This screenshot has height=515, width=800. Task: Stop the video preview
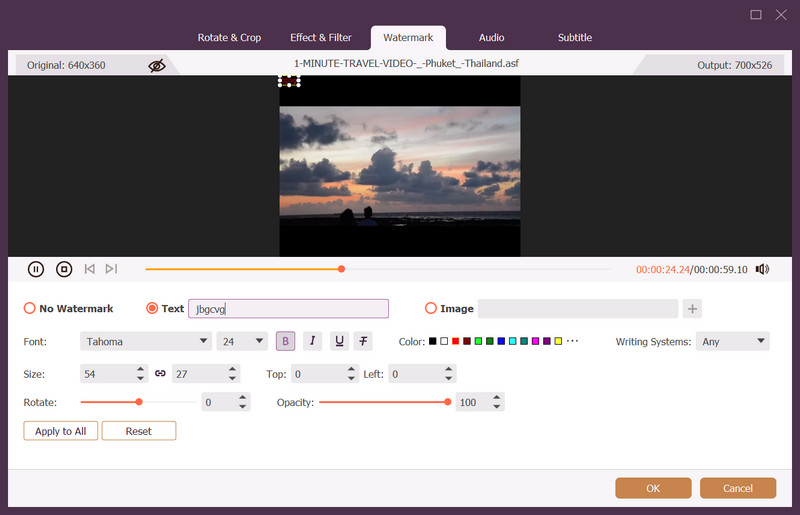click(64, 269)
